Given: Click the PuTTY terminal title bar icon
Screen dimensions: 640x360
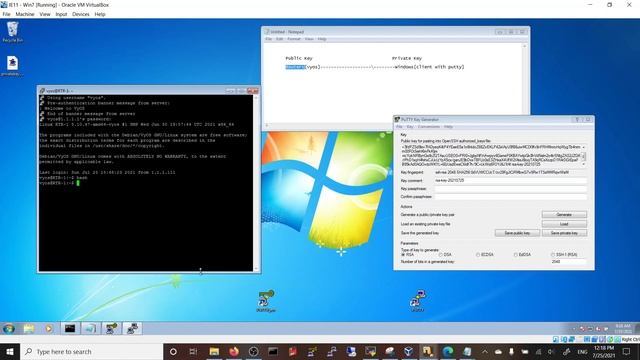Looking at the screenshot, I should pos(42,91).
